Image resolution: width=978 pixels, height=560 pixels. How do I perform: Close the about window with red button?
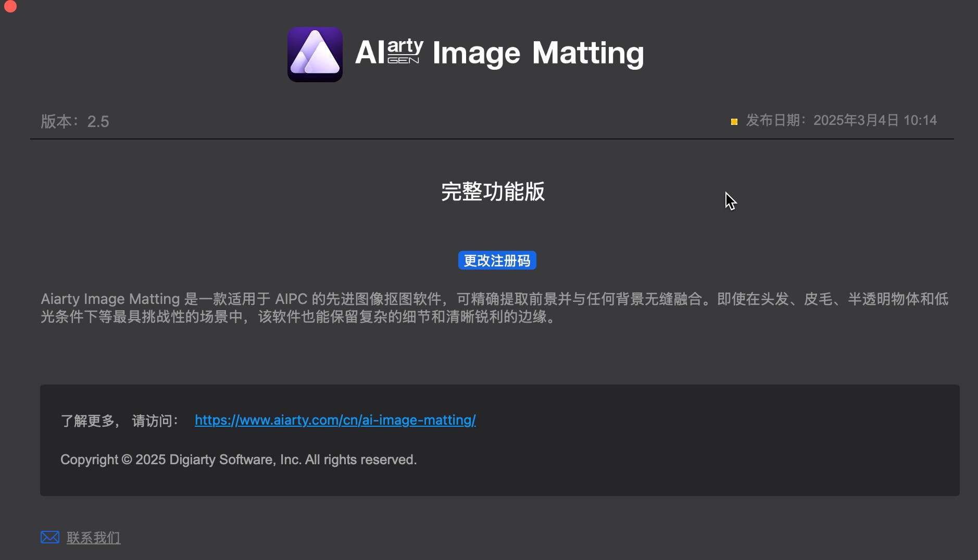(x=10, y=6)
